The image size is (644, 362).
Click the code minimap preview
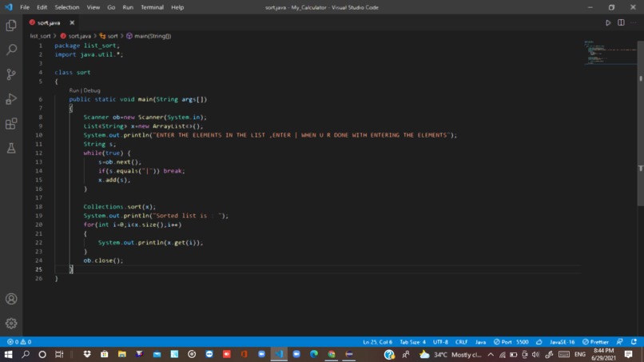pyautogui.click(x=610, y=53)
